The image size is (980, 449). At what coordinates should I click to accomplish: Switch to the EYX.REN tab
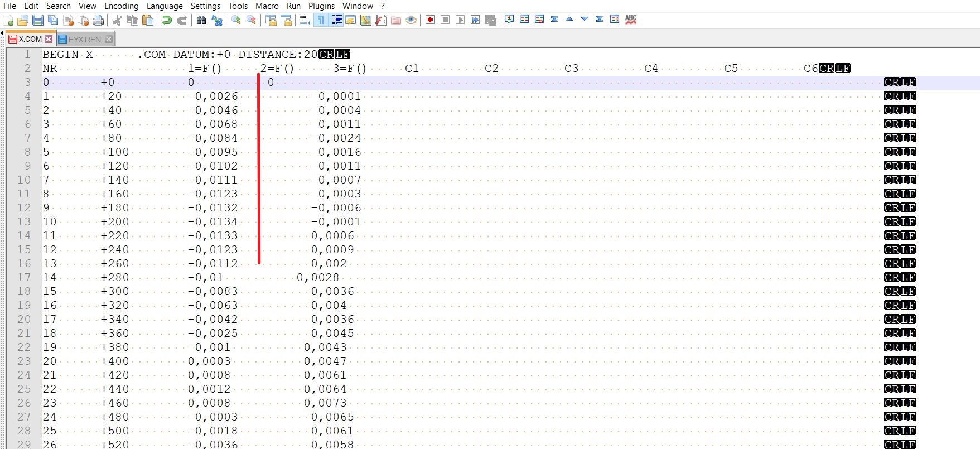[x=85, y=39]
